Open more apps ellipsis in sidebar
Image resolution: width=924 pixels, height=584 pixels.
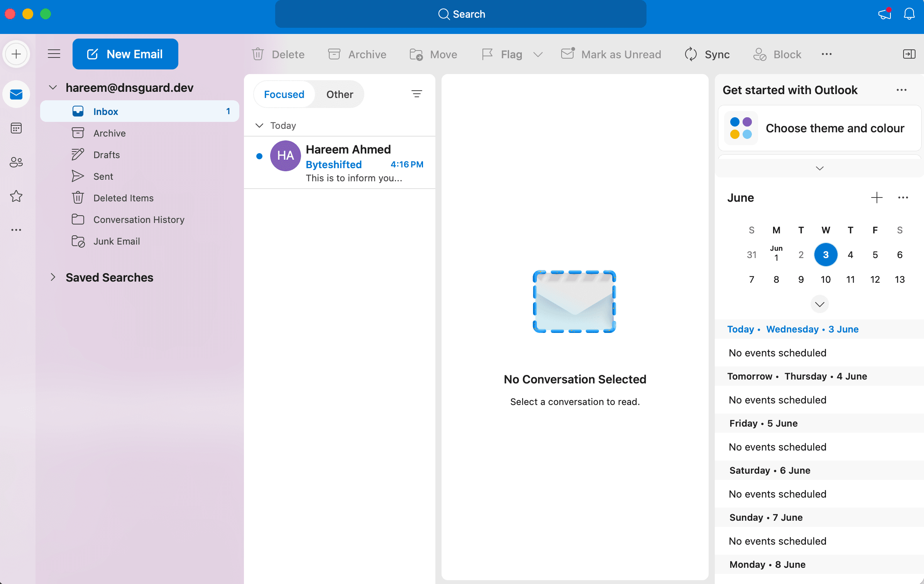(x=16, y=230)
